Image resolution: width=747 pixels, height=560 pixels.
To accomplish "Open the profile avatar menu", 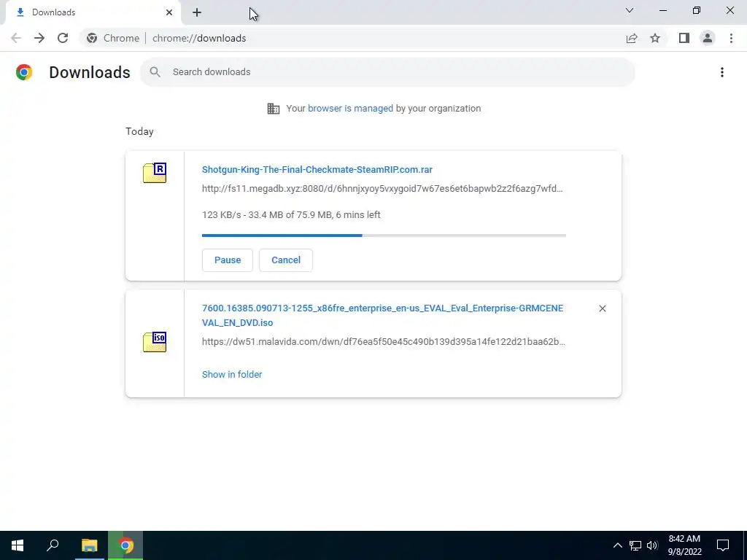I will point(708,38).
